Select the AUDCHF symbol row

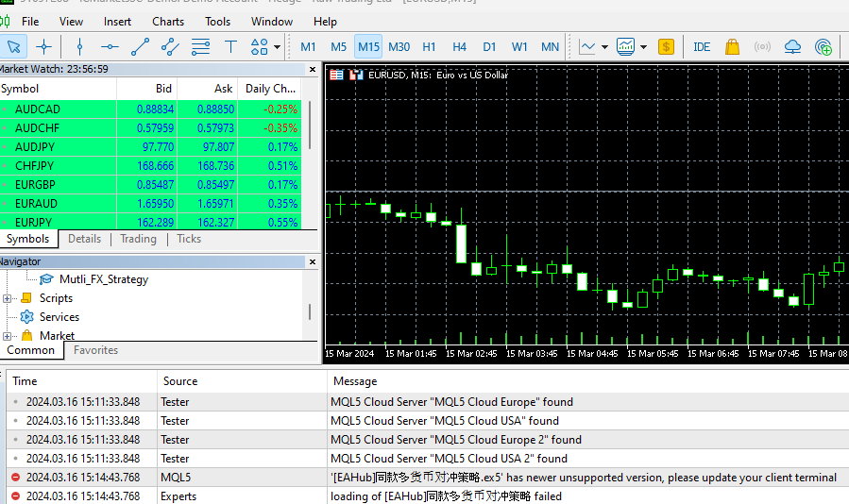tap(150, 128)
